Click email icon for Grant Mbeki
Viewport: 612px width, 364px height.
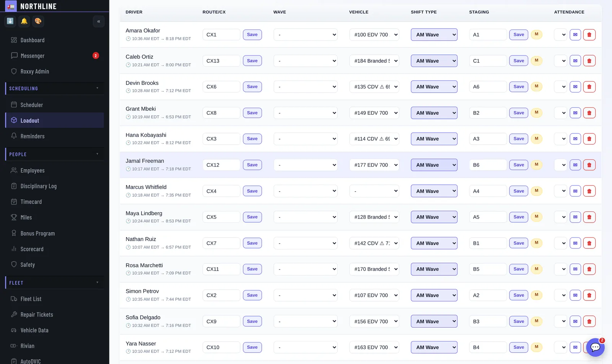click(x=575, y=113)
